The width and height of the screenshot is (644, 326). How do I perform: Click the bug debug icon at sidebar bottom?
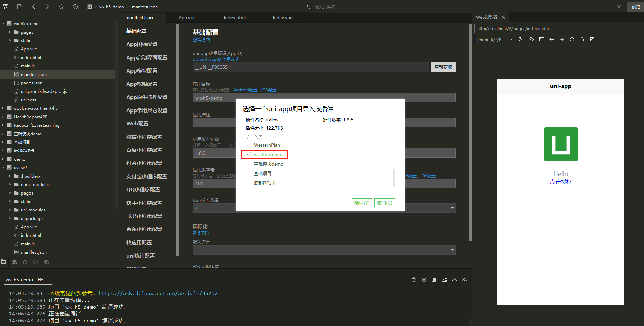coord(25,262)
